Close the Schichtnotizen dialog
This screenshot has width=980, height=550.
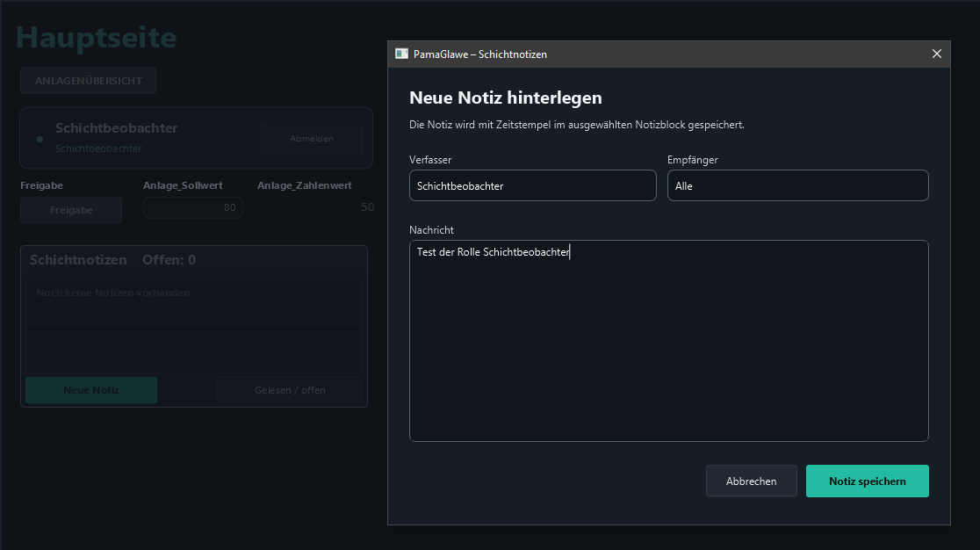click(x=936, y=54)
